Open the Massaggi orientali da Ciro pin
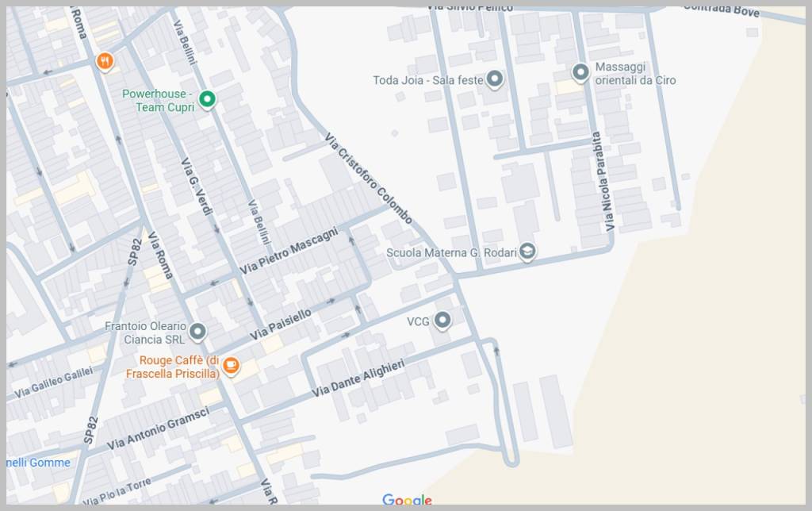 [x=580, y=73]
